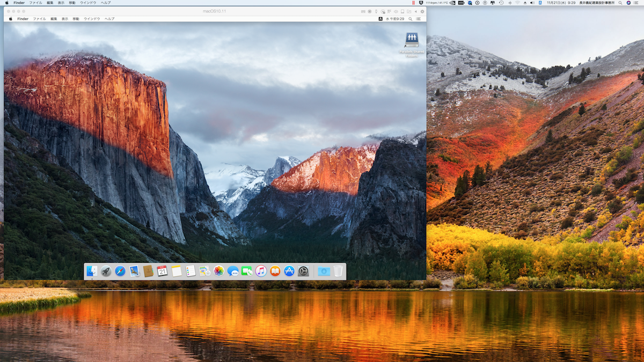
Task: Open host Spotlight search
Action: [620, 3]
